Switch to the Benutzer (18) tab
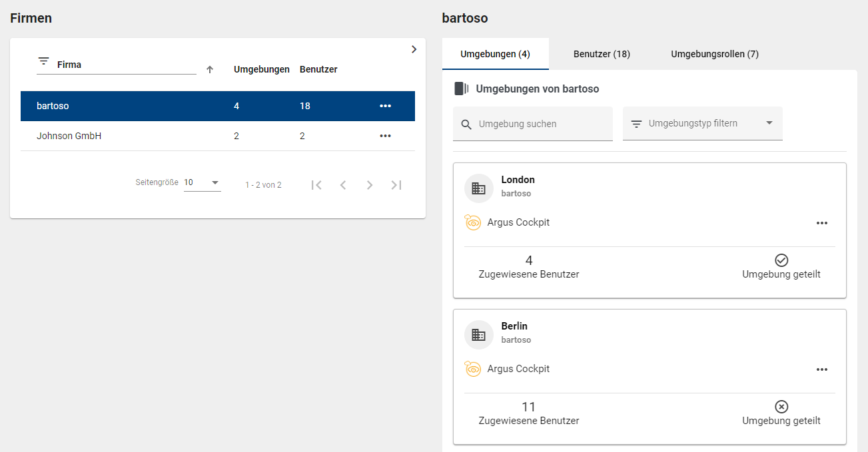 pos(602,54)
